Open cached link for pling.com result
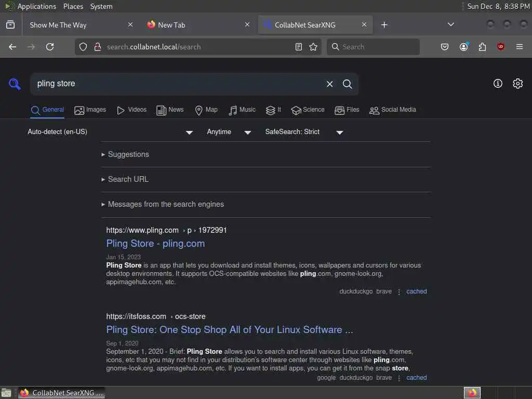Viewport: 532px width, 399px height. click(x=417, y=291)
